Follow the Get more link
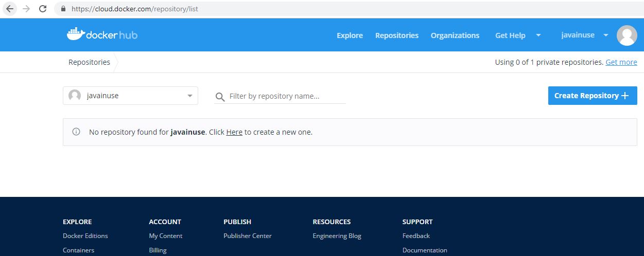Image resolution: width=644 pixels, height=256 pixels. pos(621,62)
